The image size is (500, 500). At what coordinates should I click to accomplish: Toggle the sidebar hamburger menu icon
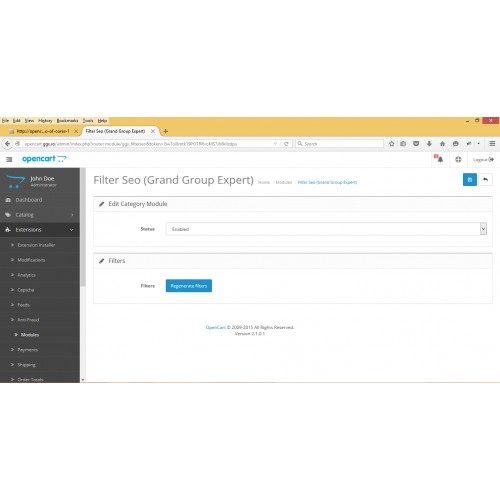9,159
